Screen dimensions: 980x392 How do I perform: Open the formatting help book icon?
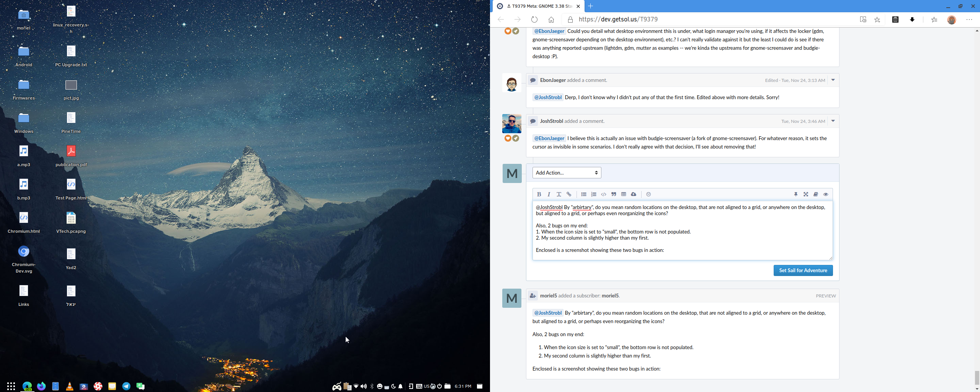816,194
